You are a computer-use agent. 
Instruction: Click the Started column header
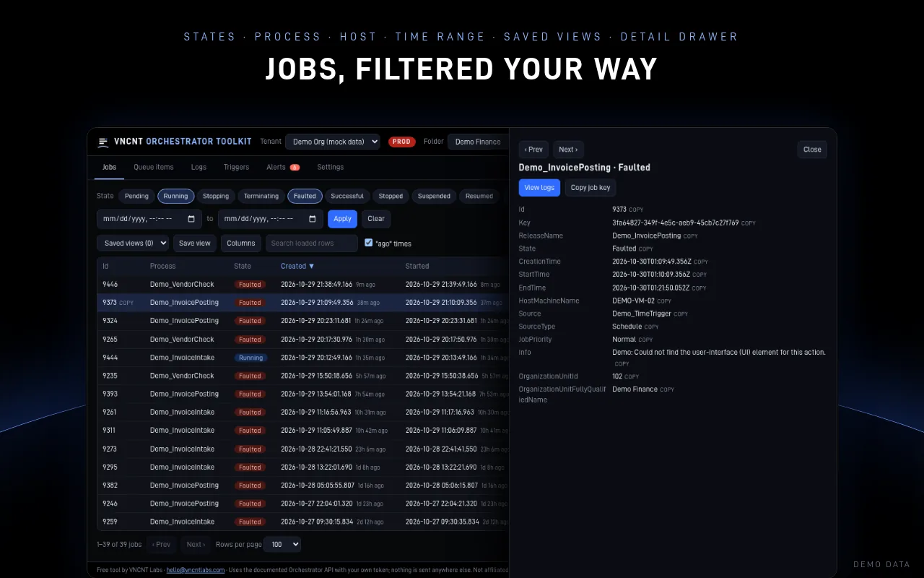point(417,266)
